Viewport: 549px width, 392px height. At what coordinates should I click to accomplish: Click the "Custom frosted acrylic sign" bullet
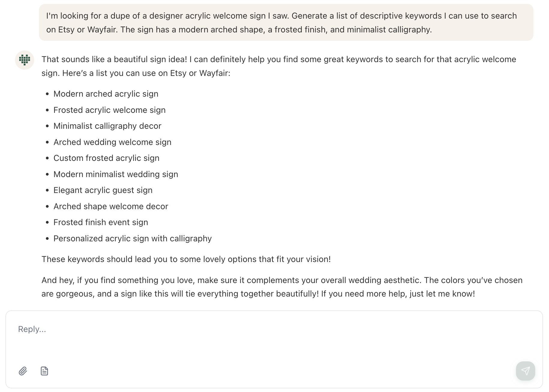tap(106, 158)
